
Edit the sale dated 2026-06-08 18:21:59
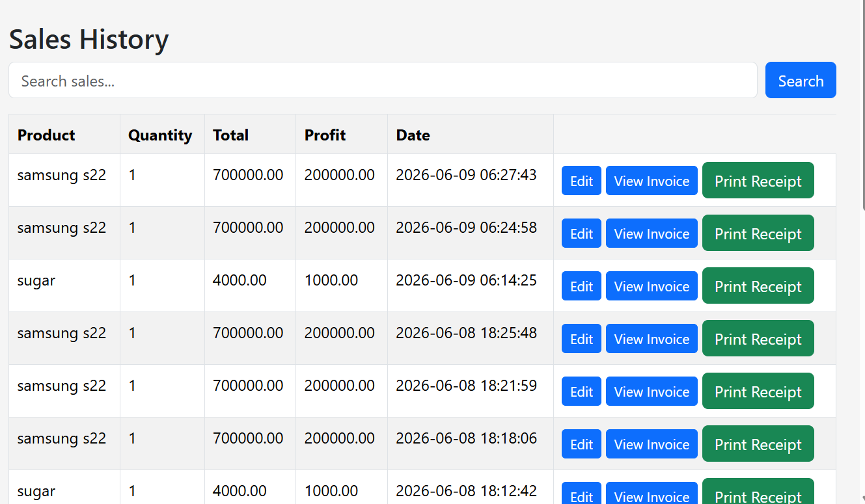coord(581,391)
